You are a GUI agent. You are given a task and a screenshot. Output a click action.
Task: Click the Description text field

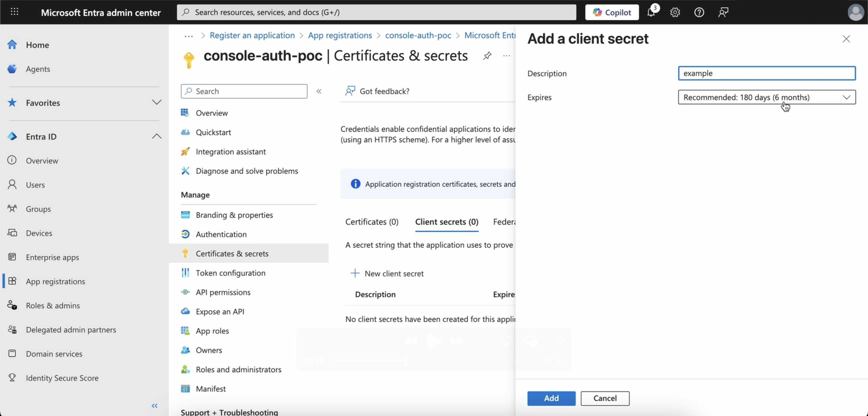(766, 73)
